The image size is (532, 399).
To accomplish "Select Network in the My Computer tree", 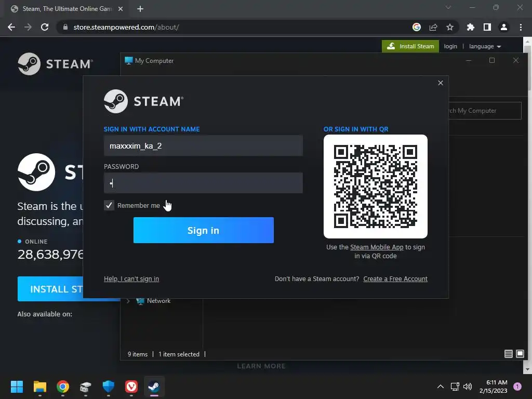I will (x=158, y=301).
